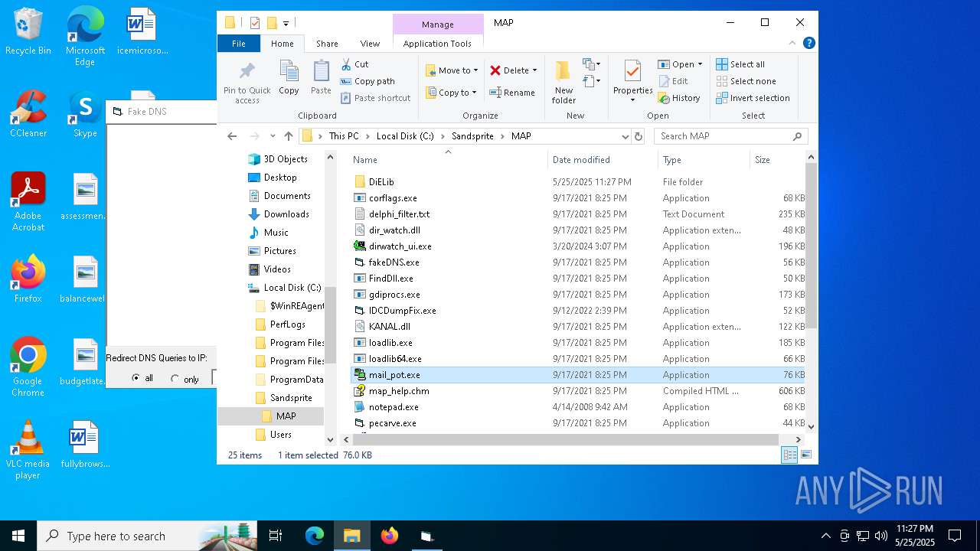Refresh the MAP folder view

[x=639, y=136]
